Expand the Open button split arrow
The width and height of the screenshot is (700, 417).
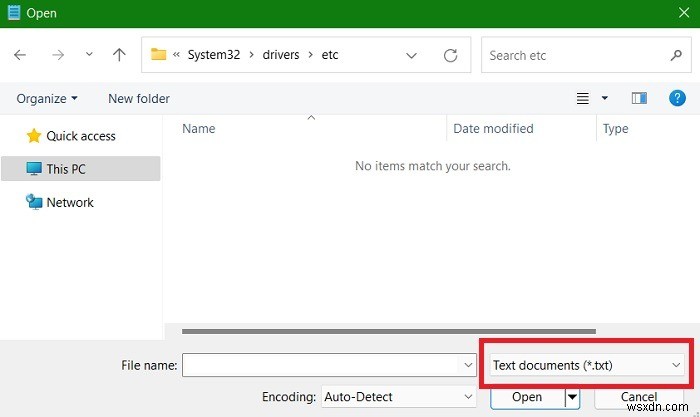coord(572,397)
